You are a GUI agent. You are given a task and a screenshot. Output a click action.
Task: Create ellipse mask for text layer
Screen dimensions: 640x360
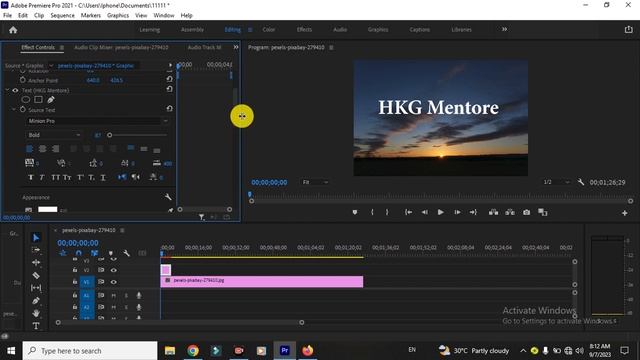(26, 100)
